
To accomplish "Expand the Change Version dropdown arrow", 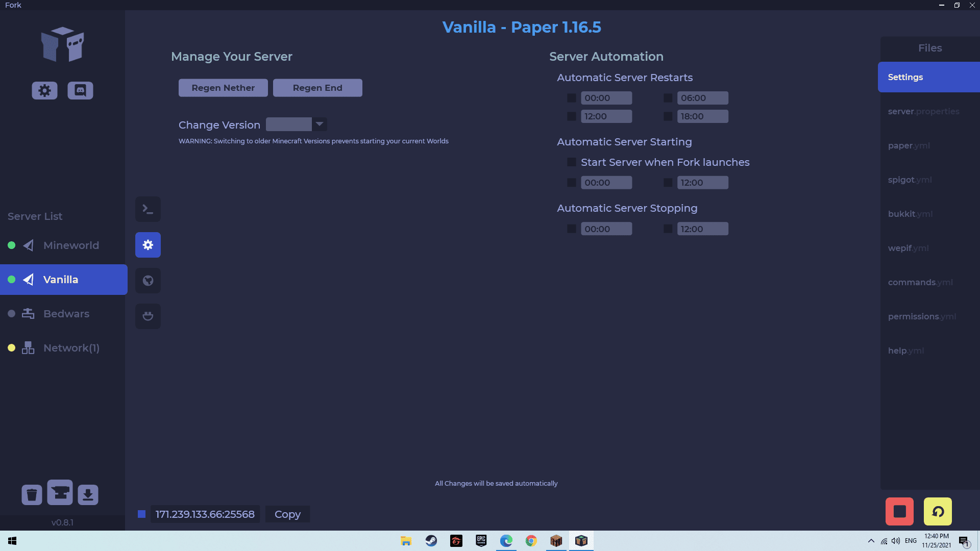I will click(320, 124).
